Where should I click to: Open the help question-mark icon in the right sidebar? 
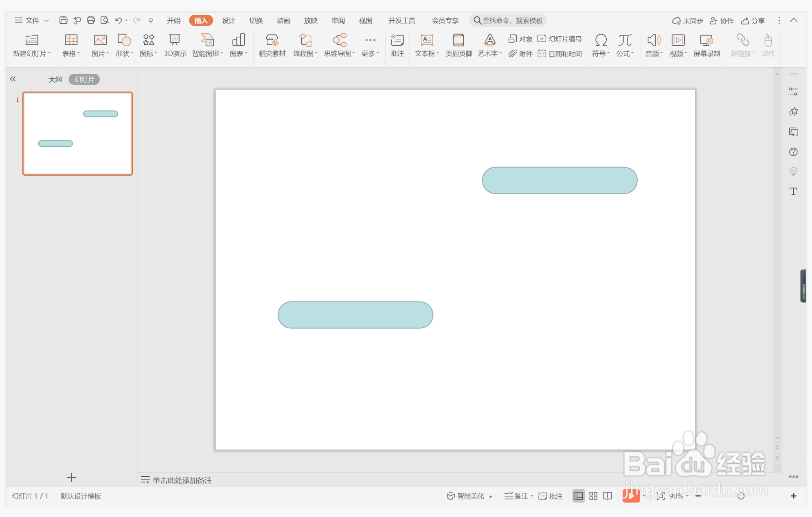point(793,152)
